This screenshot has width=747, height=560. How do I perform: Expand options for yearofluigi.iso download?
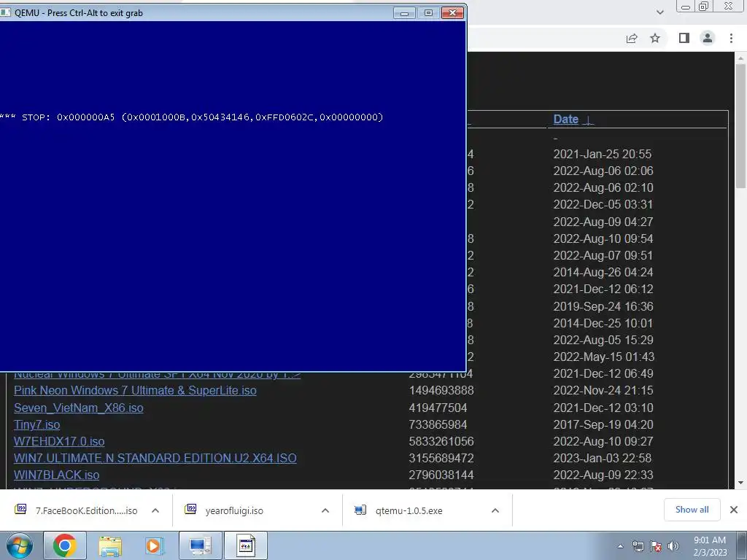pos(325,510)
